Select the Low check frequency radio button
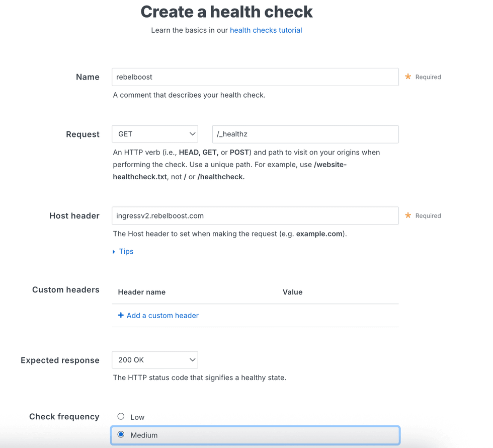This screenshot has width=493, height=448. pos(121,416)
